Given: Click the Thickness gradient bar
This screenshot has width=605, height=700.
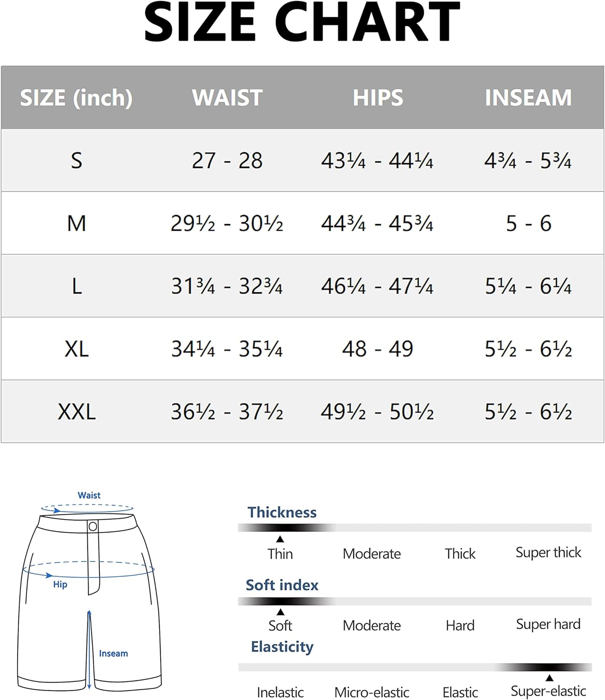Looking at the screenshot, I should pos(415,528).
